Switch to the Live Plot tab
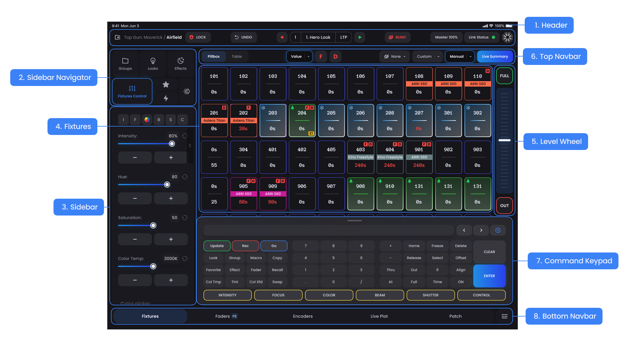 pos(379,316)
